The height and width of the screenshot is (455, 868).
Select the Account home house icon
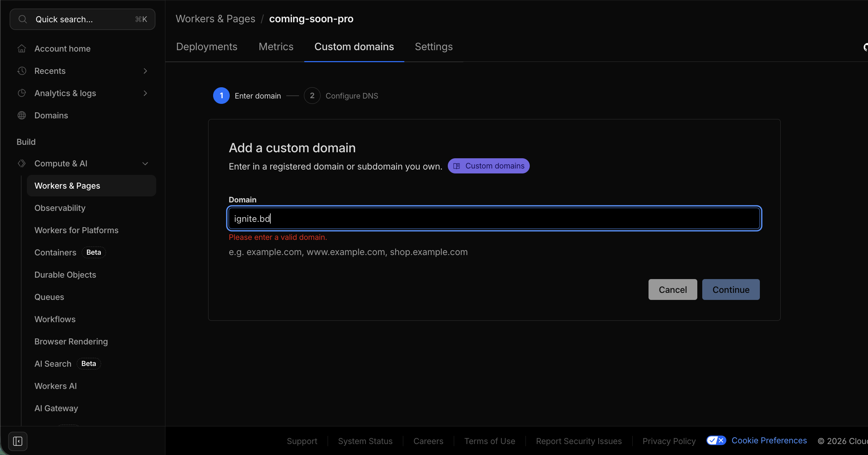coord(22,48)
